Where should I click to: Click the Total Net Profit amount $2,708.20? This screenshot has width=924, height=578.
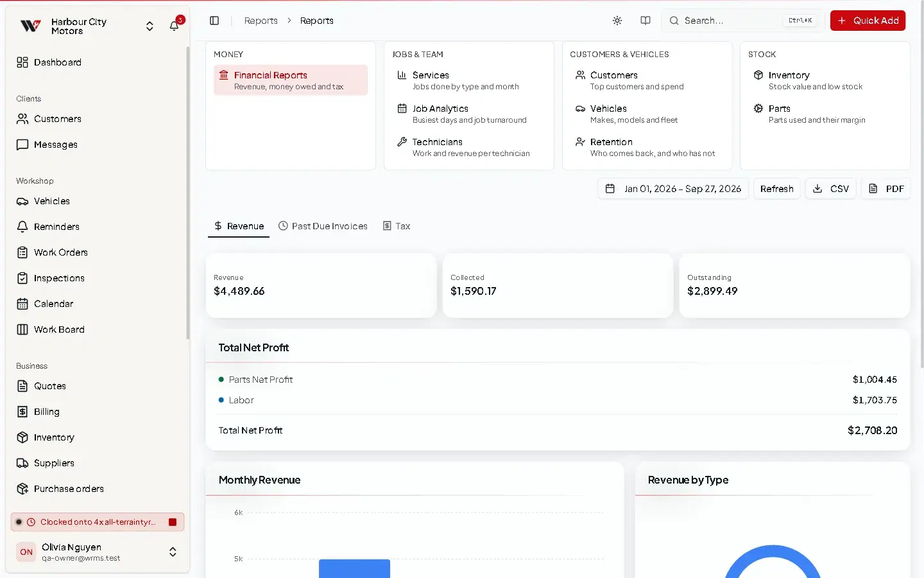872,430
